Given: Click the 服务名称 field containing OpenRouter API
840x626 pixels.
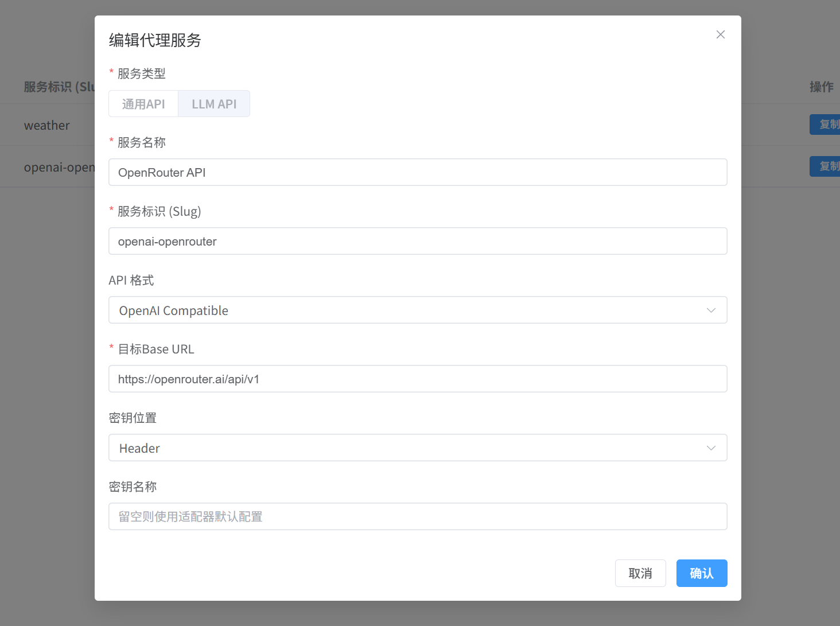Looking at the screenshot, I should [x=417, y=172].
